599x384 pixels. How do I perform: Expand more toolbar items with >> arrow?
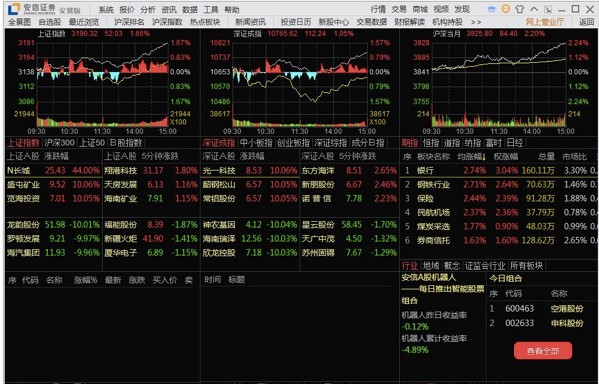[x=476, y=22]
